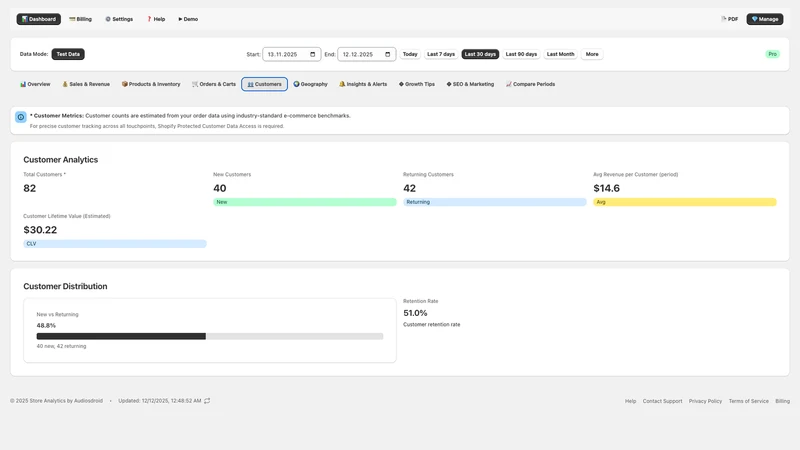Screen dimensions: 800x450
Task: Click the yellow Avg revenue bar
Action: tap(685, 202)
